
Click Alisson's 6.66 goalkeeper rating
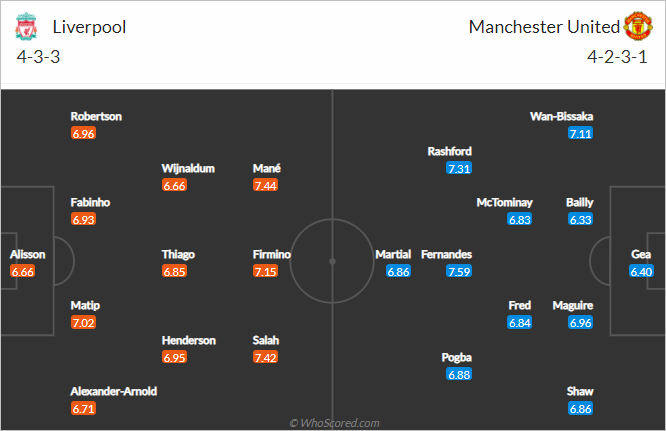click(23, 271)
